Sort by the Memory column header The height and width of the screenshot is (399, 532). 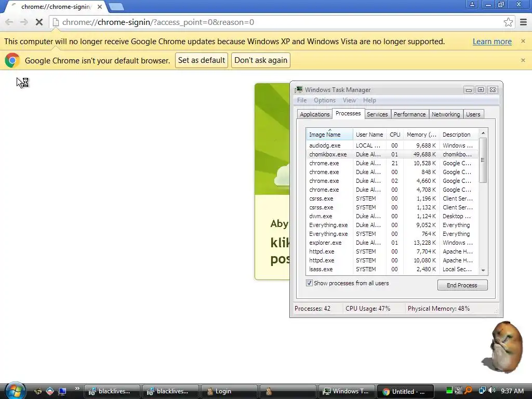click(421, 135)
